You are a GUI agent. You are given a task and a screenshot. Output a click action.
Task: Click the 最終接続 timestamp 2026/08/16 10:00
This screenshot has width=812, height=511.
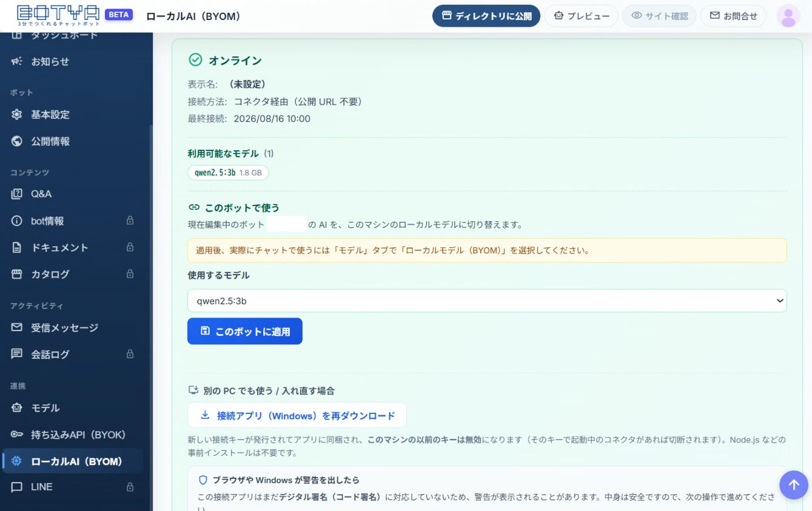pyautogui.click(x=272, y=119)
